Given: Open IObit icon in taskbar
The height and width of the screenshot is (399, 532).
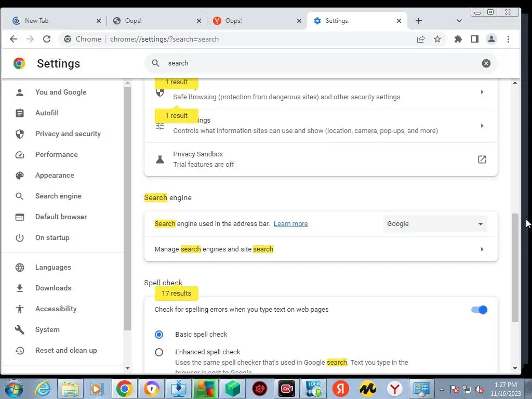Looking at the screenshot, I should [x=314, y=389].
